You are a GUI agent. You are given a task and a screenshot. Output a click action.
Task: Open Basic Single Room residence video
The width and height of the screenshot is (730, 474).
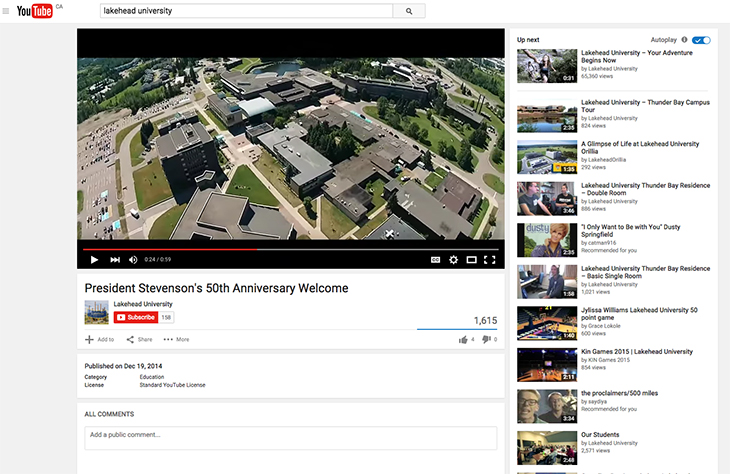pyautogui.click(x=645, y=272)
